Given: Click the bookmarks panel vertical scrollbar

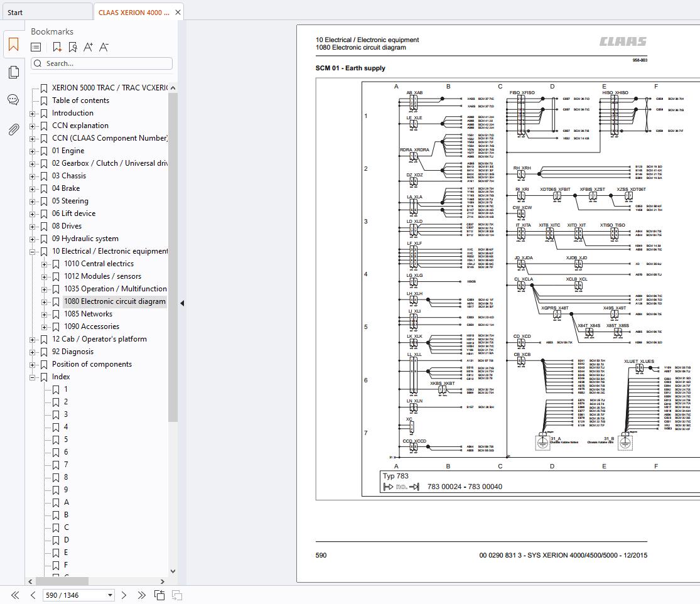Looking at the screenshot, I should 173,251.
